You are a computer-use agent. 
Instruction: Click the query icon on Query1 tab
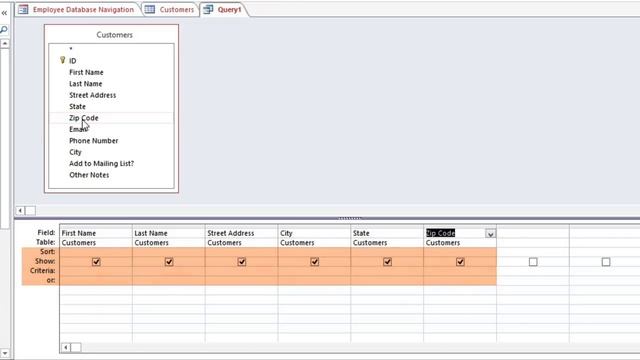208,9
